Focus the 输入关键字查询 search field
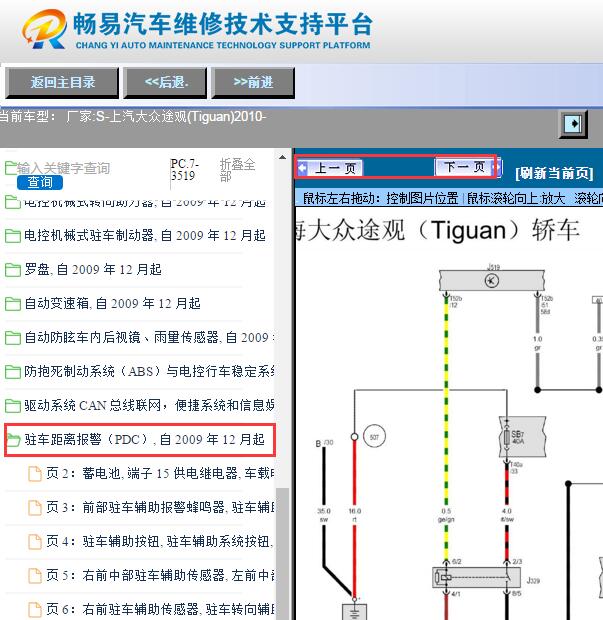 [63, 168]
